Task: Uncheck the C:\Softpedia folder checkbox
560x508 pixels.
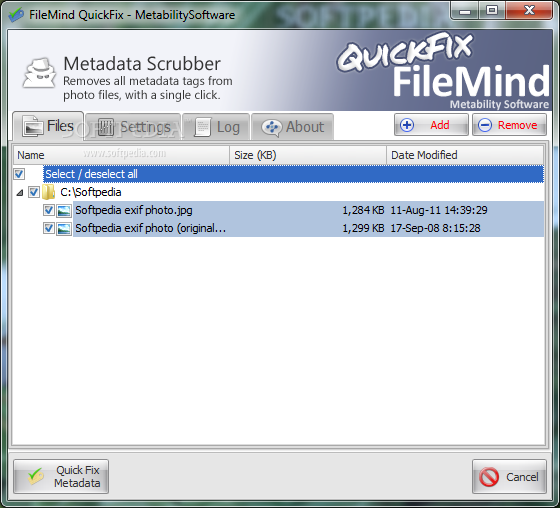Action: tap(34, 192)
